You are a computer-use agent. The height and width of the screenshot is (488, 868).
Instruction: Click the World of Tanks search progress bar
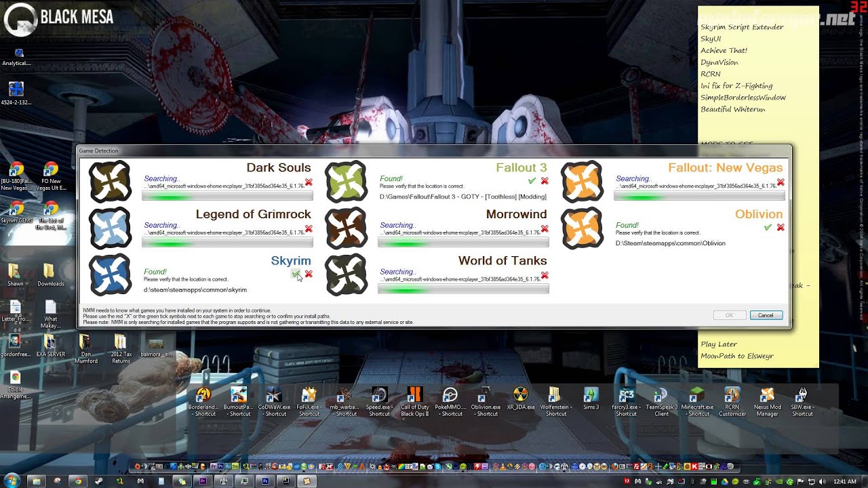click(463, 289)
